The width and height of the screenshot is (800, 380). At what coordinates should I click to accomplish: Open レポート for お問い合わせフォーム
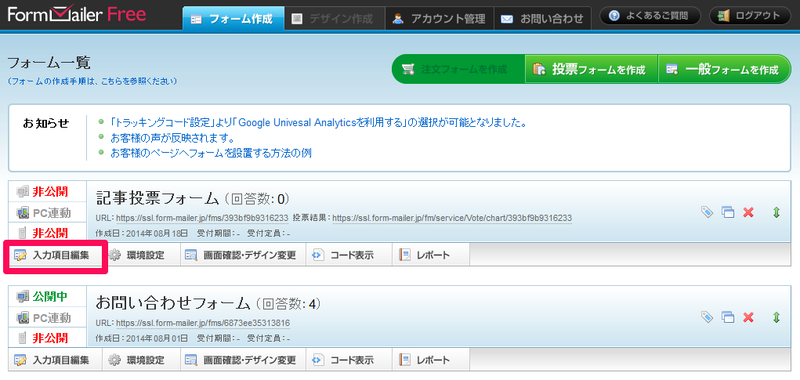click(x=431, y=360)
